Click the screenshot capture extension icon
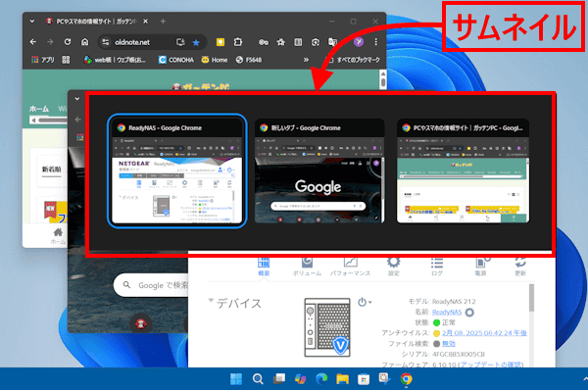588x390 pixels. pos(316,42)
